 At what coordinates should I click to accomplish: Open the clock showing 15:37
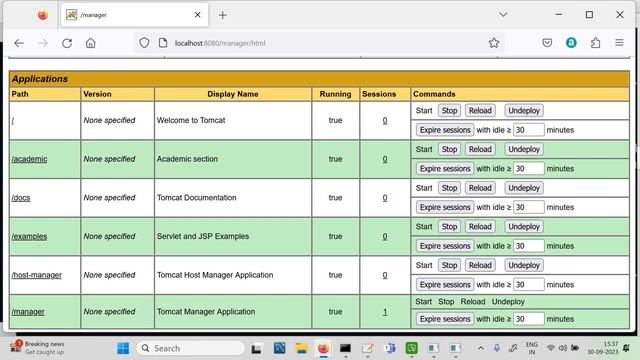(603, 348)
